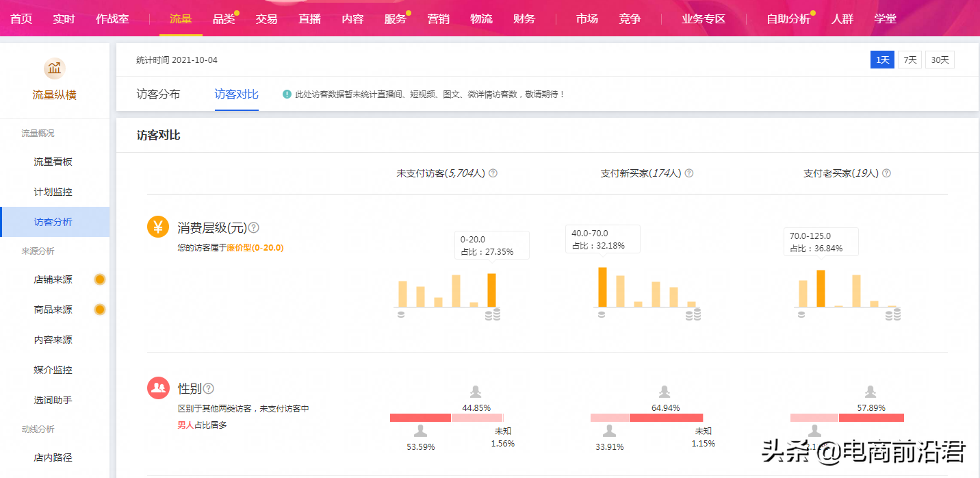The width and height of the screenshot is (980, 478).
Task: Open the help icon next to 消费层级
Action: coord(253,228)
